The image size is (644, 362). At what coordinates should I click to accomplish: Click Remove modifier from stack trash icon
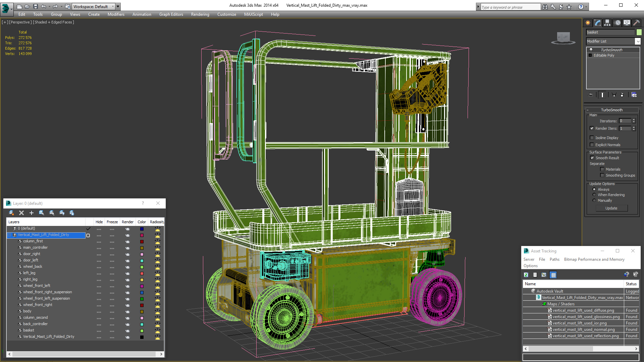(x=622, y=95)
